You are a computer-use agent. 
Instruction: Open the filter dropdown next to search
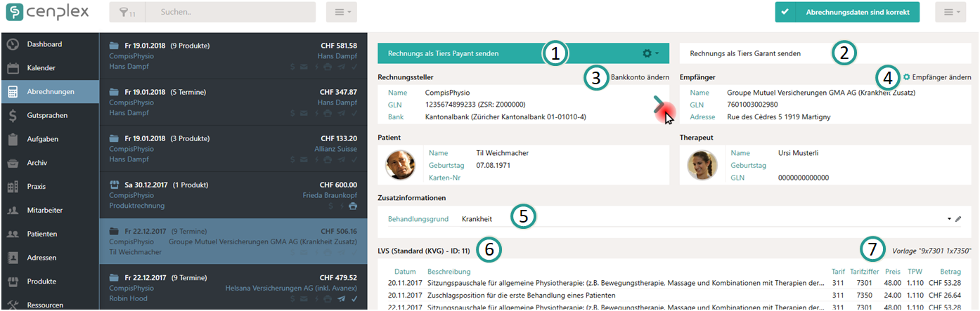point(129,12)
